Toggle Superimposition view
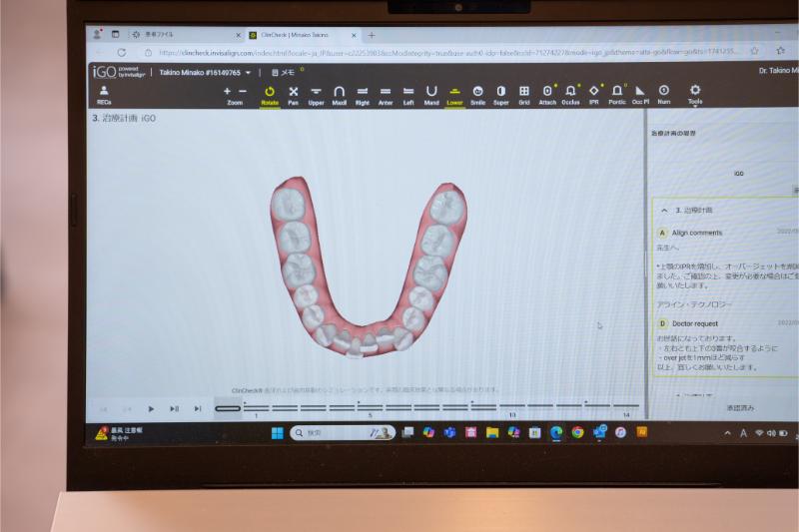799x532 pixels. click(x=500, y=94)
